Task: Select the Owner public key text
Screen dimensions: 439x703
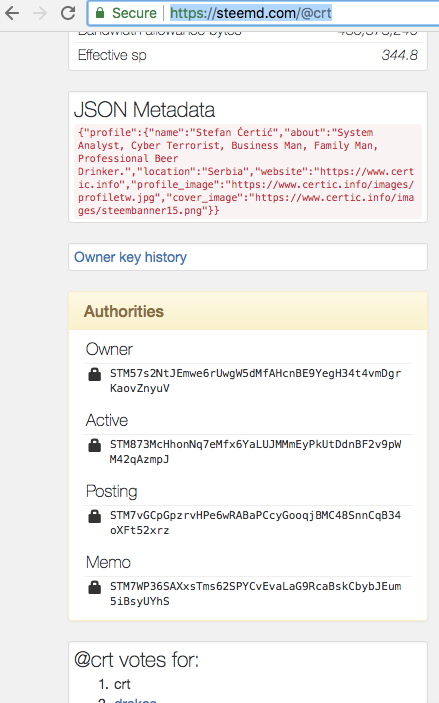Action: 256,381
